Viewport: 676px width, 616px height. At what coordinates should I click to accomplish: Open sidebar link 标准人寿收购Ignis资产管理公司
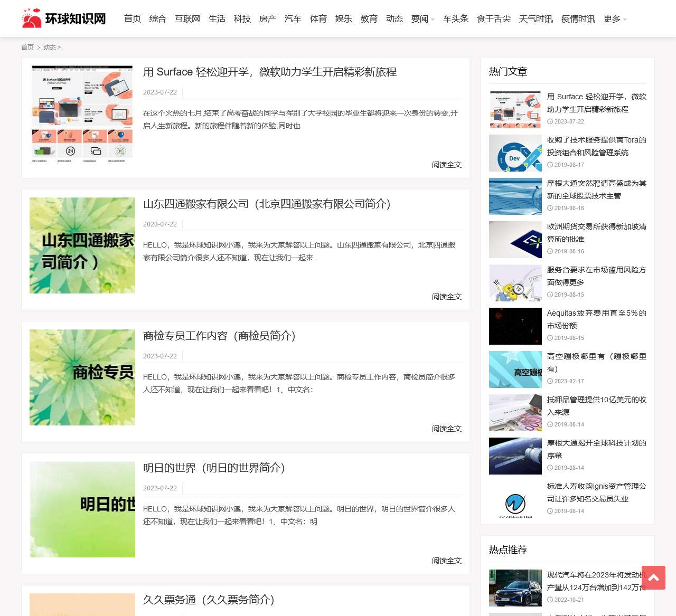597,492
